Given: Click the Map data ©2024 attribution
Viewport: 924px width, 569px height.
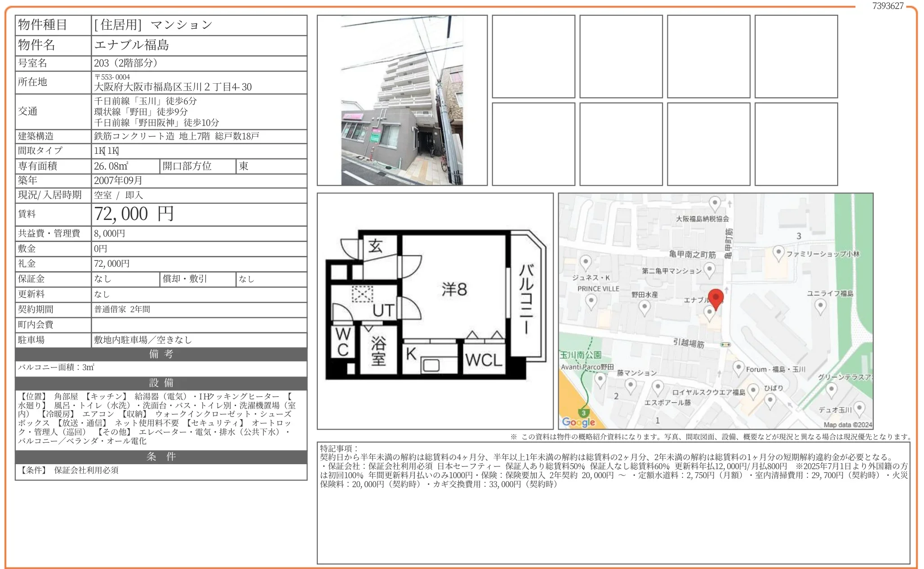Looking at the screenshot, I should (x=848, y=425).
